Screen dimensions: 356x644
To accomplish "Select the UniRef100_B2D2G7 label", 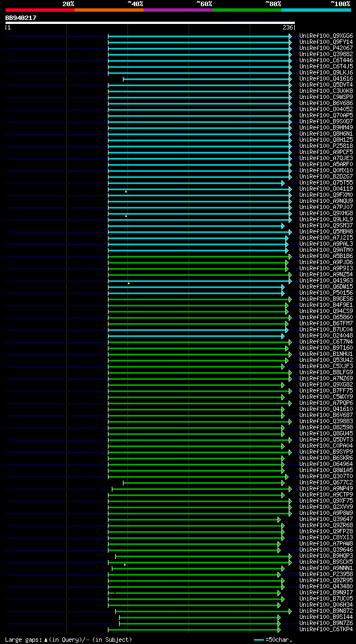I will (x=326, y=177).
